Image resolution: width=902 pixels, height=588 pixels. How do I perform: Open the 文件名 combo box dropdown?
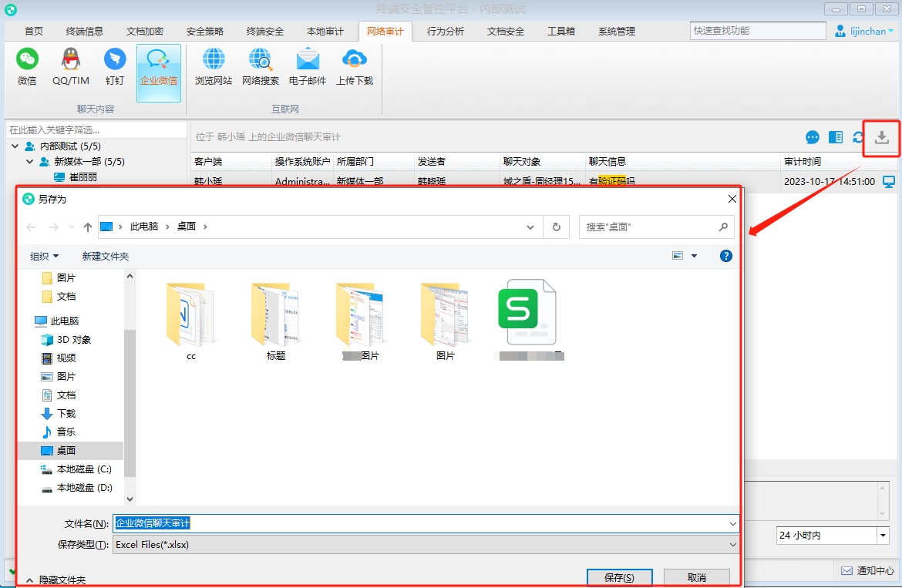coord(732,523)
